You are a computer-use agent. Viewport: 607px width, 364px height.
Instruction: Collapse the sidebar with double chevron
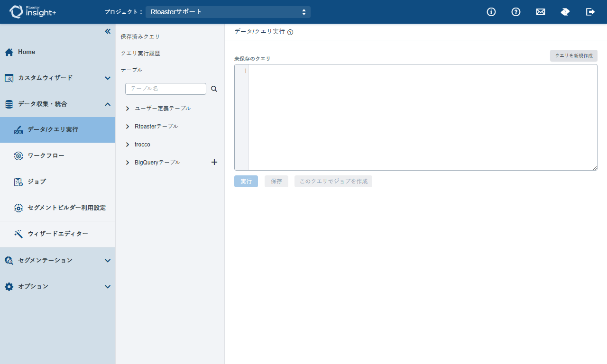107,31
